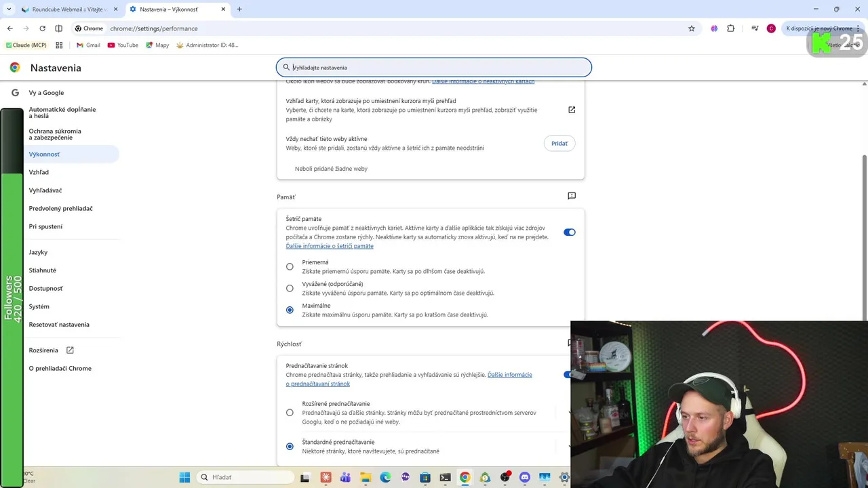The width and height of the screenshot is (868, 488).
Task: Select Vyvážené (odporúčané) memory option
Action: [290, 289]
